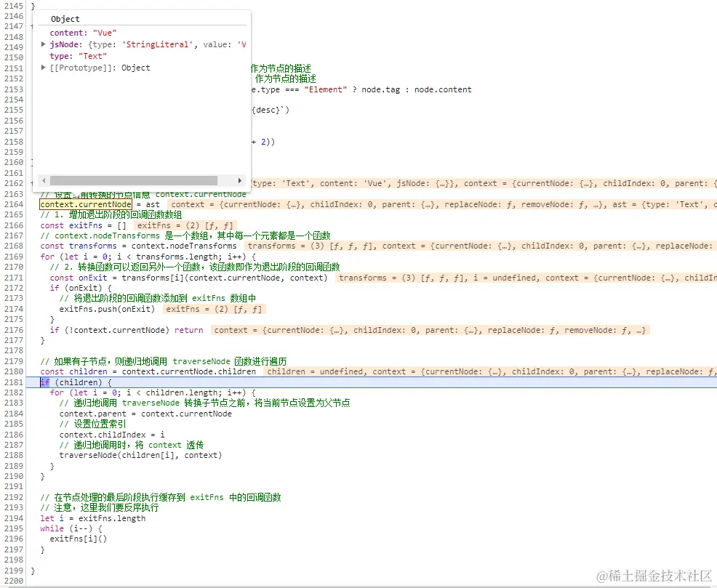Click the 'const exitFns = []' code
Image resolution: width=717 pixels, height=588 pixels.
pos(83,225)
